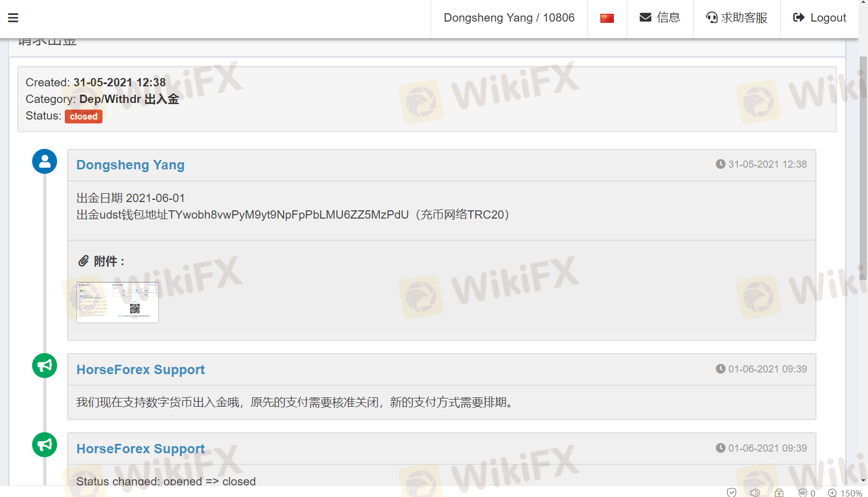Image resolution: width=868 pixels, height=497 pixels.
Task: Open the Dongsheng Yang / 10806 account menu
Action: coord(509,18)
